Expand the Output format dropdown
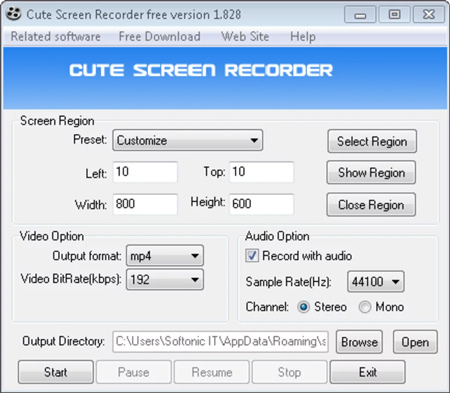Screen dimensions: 450x393 pos(165,256)
